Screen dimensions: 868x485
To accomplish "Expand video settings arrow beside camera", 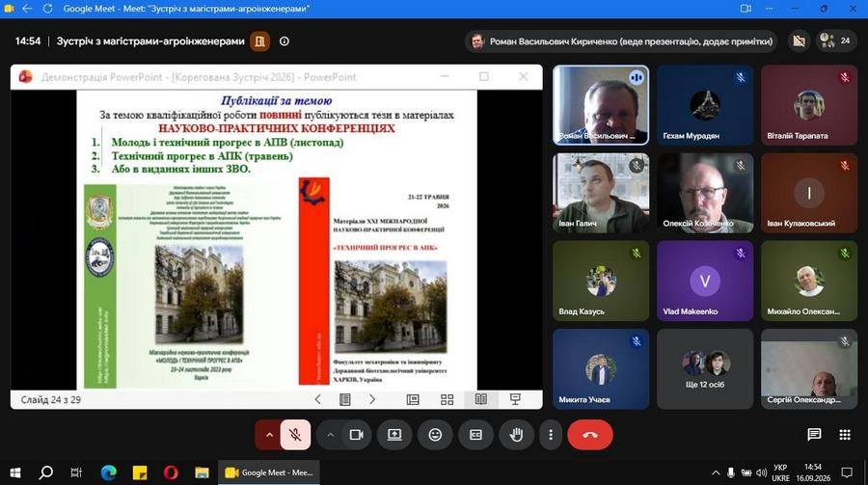I will [331, 435].
